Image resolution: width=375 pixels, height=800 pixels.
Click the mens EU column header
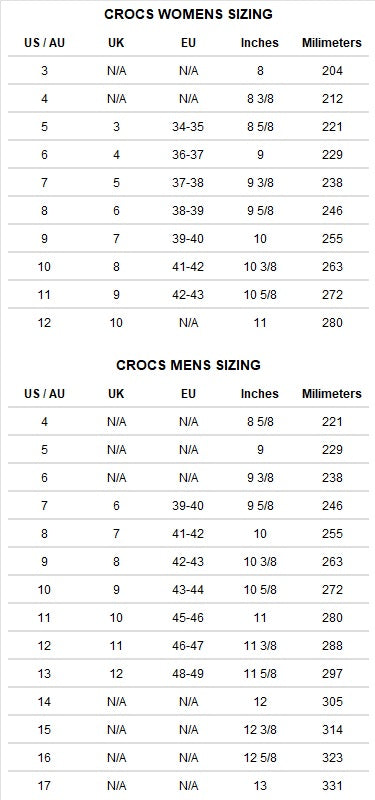click(188, 394)
